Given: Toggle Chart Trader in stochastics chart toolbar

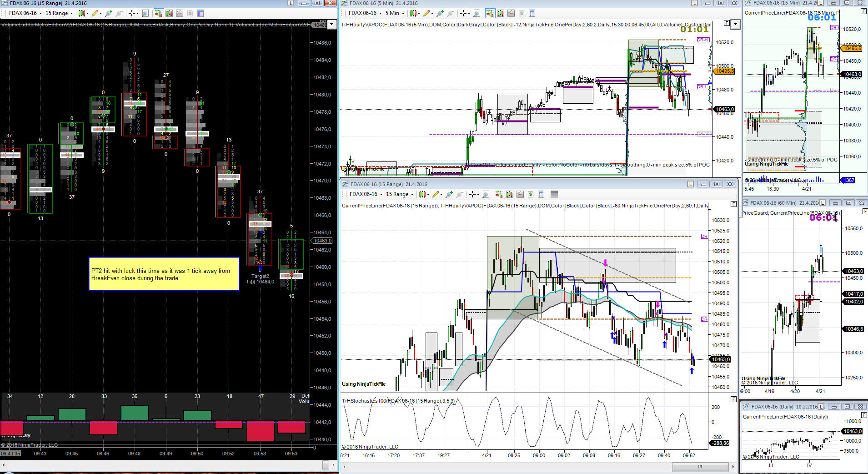Looking at the screenshot, I should (499, 194).
